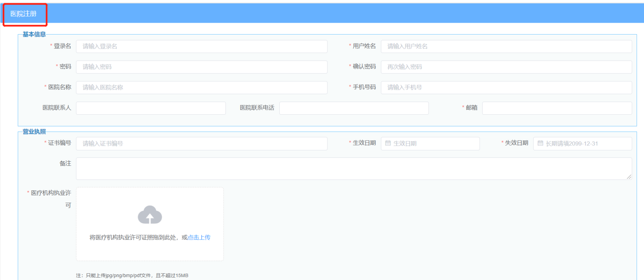Click into the 邮箱 field
Image resolution: width=644 pixels, height=280 pixels.
coord(557,108)
